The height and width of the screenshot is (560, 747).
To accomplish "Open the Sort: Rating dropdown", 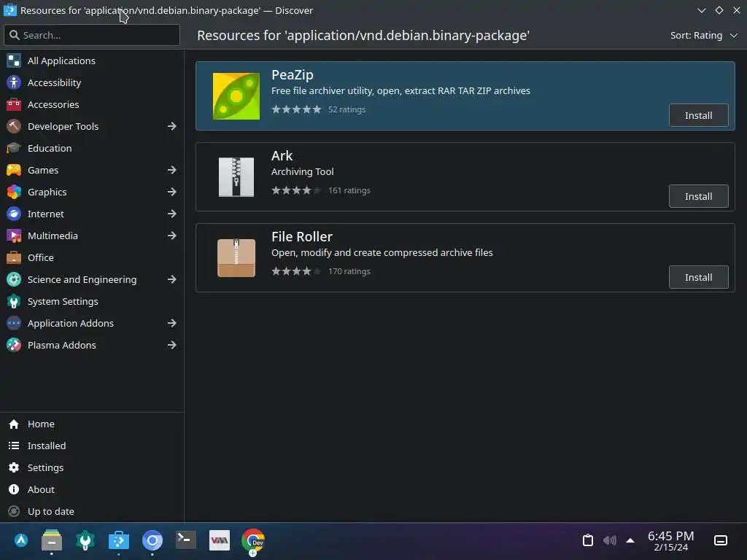I will (x=704, y=35).
